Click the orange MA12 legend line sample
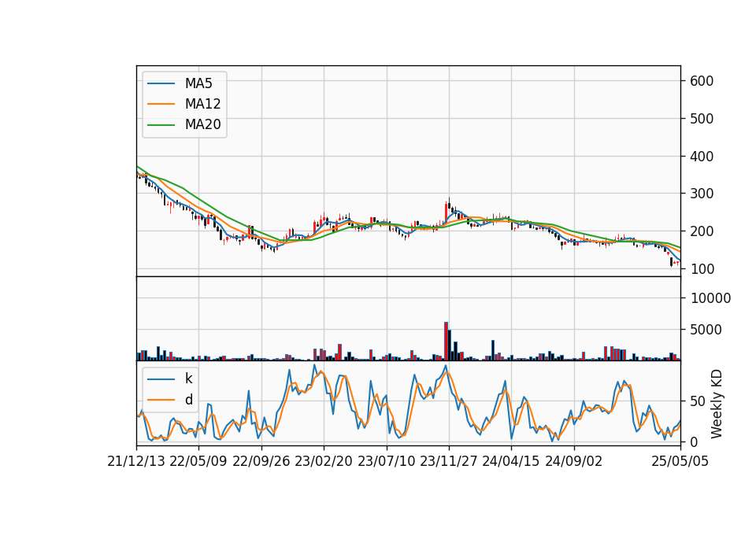The width and height of the screenshot is (756, 543). point(161,104)
